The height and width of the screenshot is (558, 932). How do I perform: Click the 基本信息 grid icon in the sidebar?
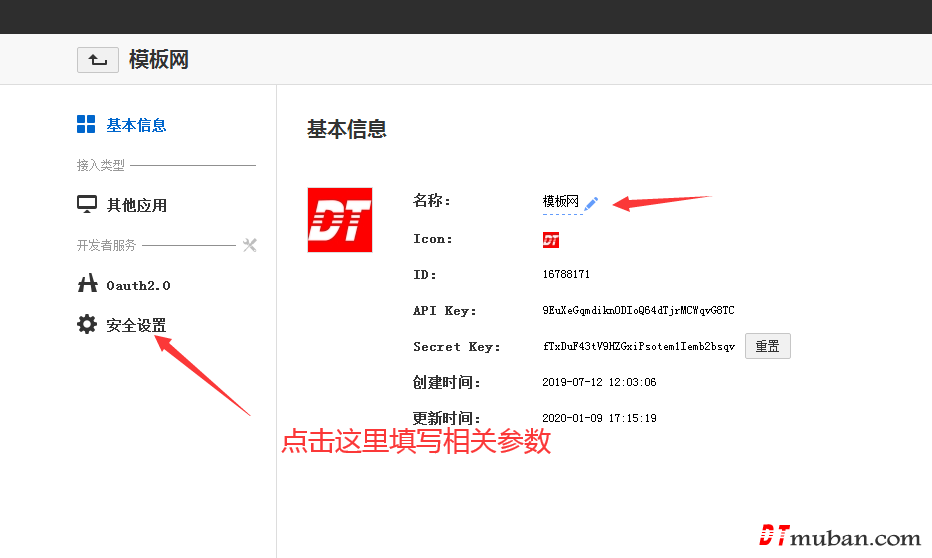[87, 125]
